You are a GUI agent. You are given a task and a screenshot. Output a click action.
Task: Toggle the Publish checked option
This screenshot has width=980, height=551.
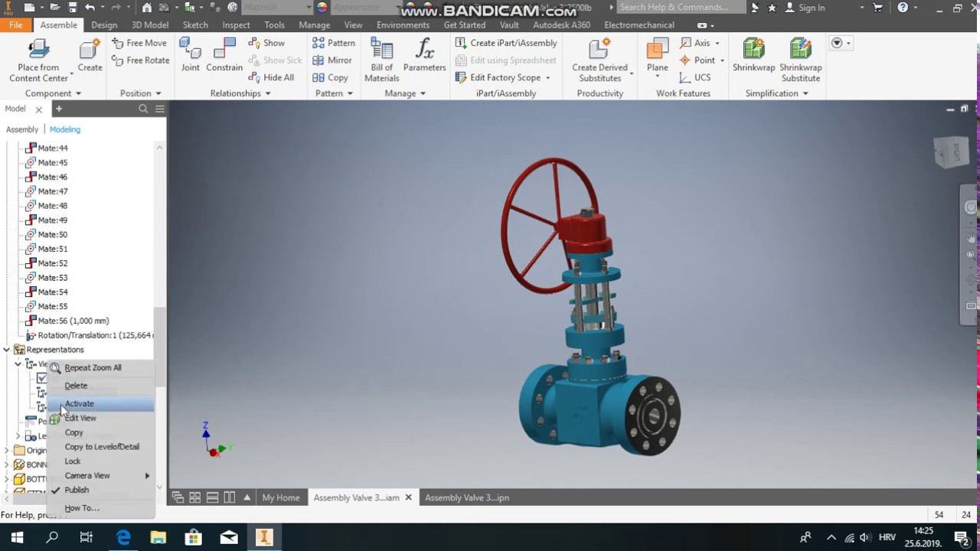coord(77,490)
